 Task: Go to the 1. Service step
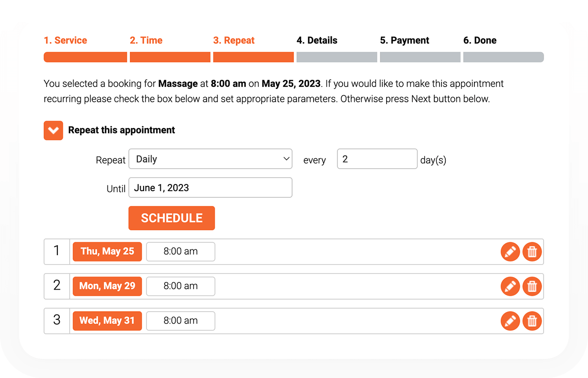(65, 41)
